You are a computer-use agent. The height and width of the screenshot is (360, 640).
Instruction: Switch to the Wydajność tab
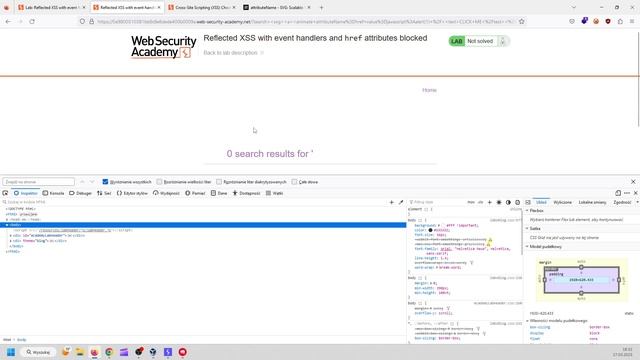pos(166,193)
